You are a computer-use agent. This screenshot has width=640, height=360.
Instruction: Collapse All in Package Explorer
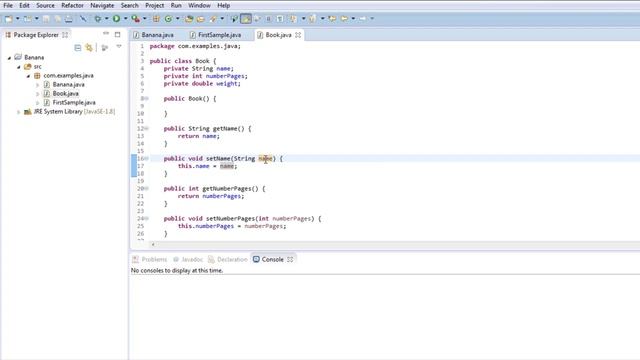[x=78, y=48]
